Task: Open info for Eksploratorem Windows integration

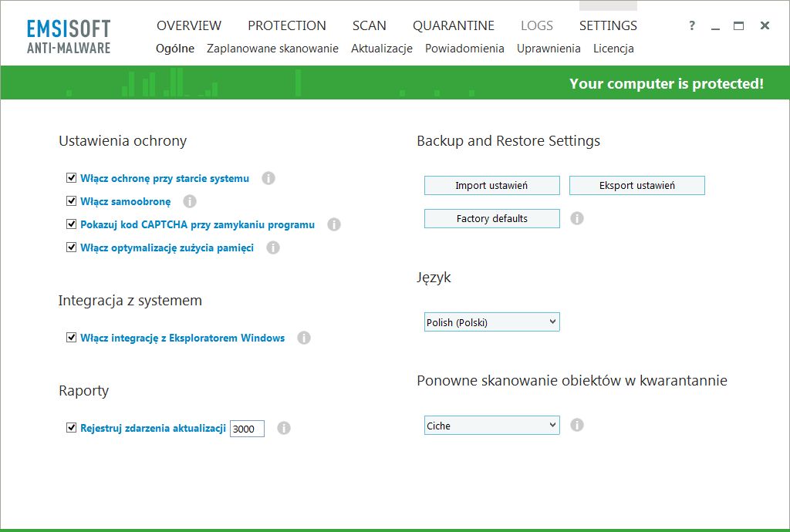Action: (304, 338)
